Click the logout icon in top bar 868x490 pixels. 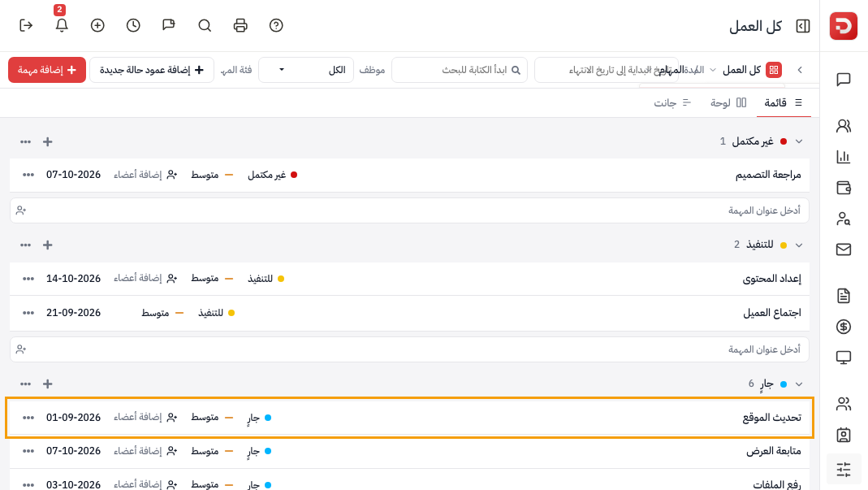(x=26, y=25)
